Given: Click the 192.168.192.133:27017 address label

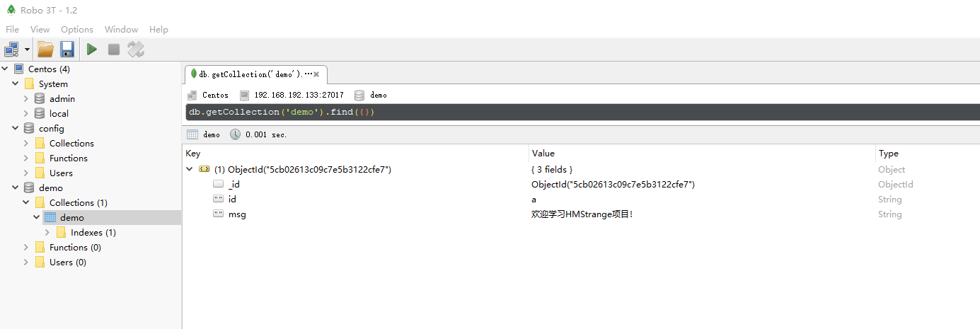Looking at the screenshot, I should point(299,95).
